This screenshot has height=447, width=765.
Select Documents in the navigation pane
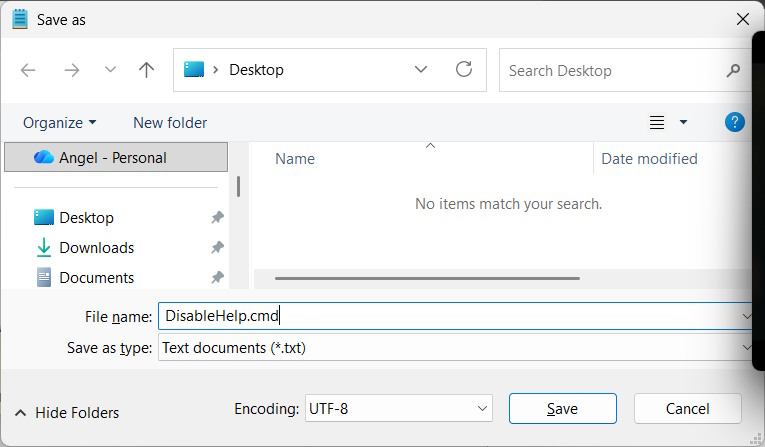(97, 278)
